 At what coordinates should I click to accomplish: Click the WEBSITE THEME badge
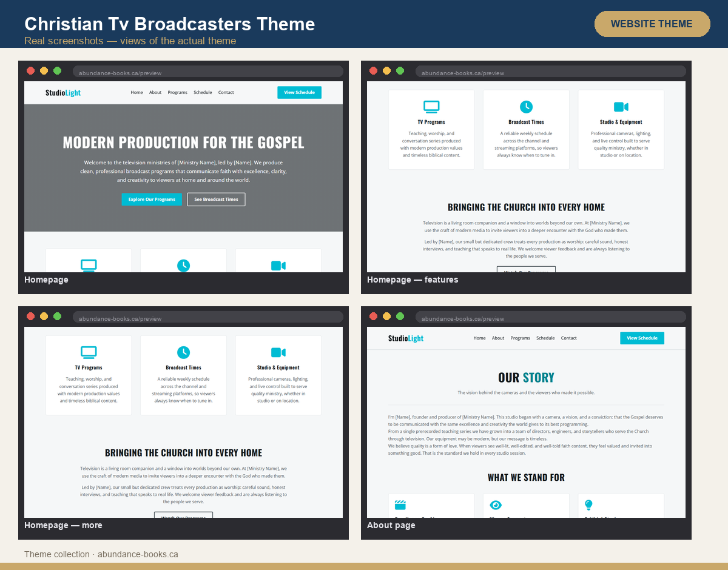point(652,24)
